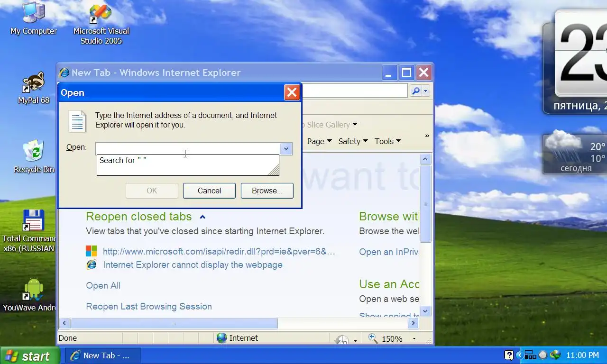Click the Internet zone globe in status bar
Image resolution: width=607 pixels, height=364 pixels.
(221, 338)
